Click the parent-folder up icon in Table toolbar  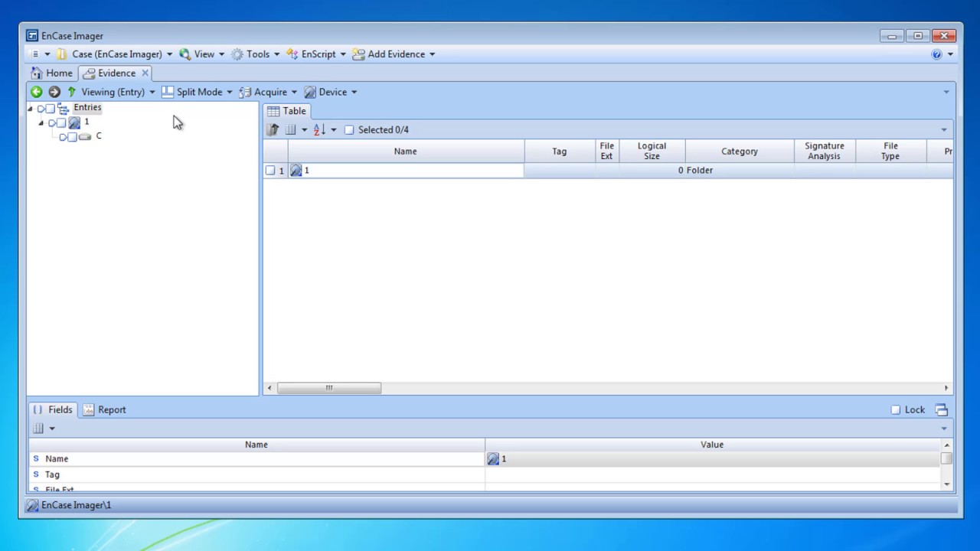tap(273, 130)
